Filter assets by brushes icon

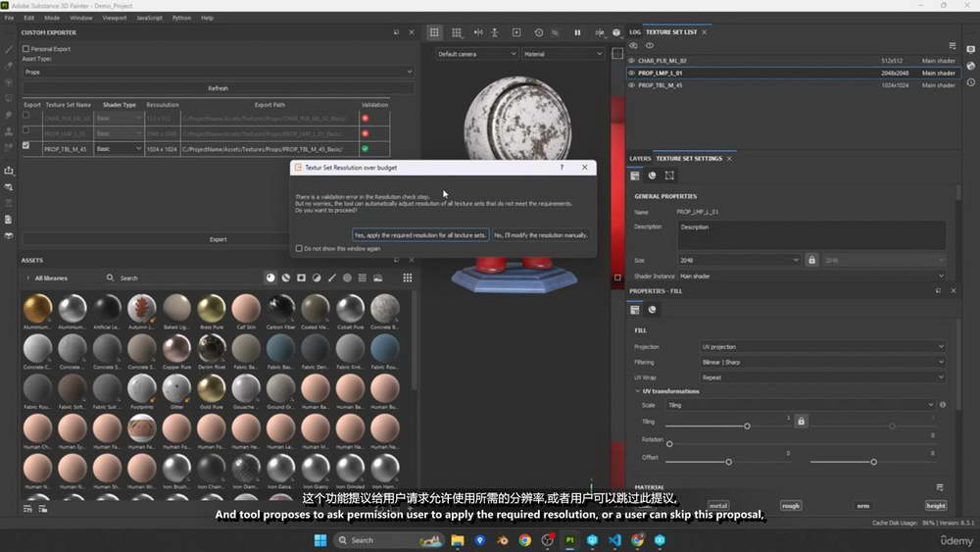click(332, 278)
